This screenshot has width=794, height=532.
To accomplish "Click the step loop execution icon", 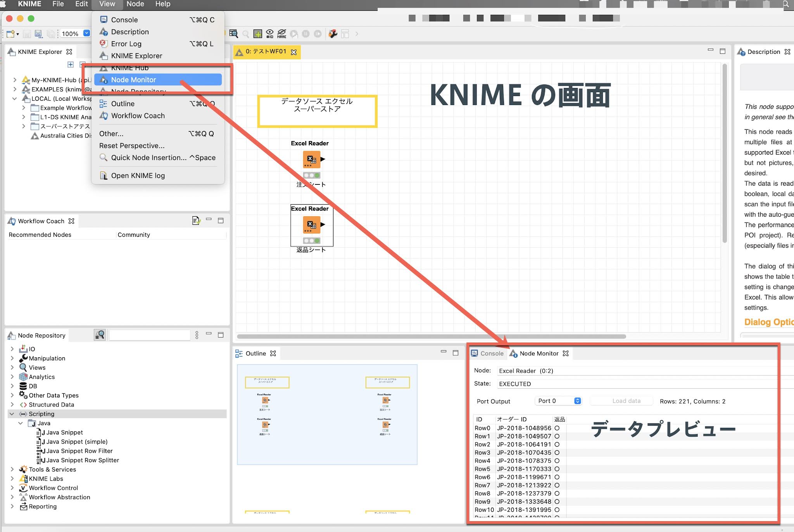I will [x=318, y=34].
